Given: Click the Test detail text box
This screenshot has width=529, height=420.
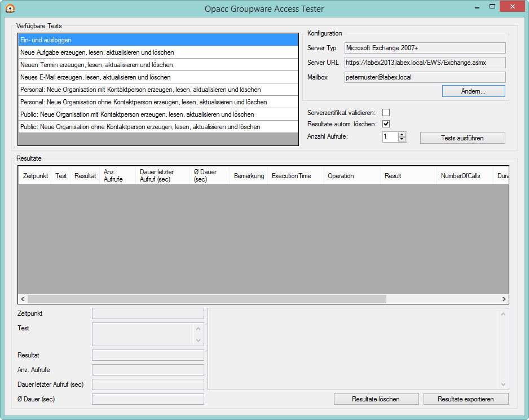Looking at the screenshot, I should point(142,334).
